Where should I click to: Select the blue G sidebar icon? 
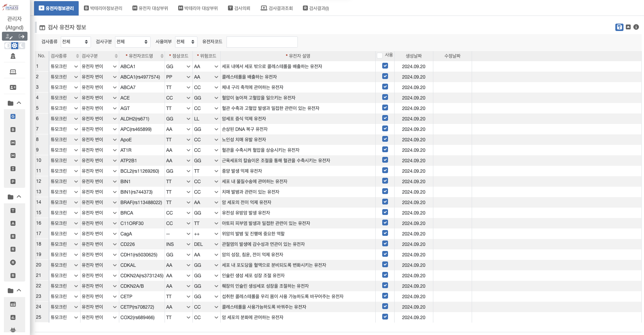coord(13,117)
